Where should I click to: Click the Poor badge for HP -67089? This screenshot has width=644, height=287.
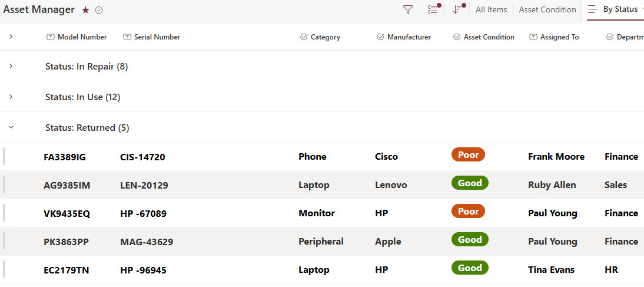(468, 212)
